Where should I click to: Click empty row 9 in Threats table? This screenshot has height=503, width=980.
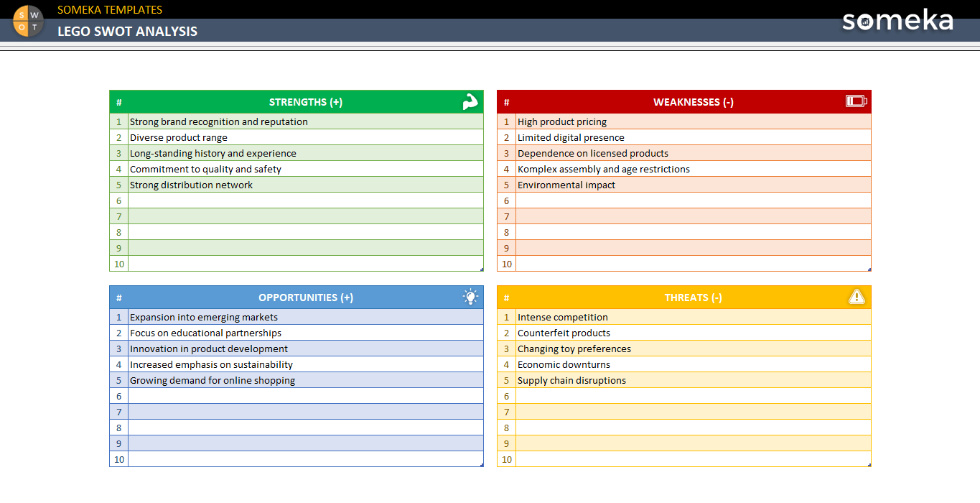694,443
